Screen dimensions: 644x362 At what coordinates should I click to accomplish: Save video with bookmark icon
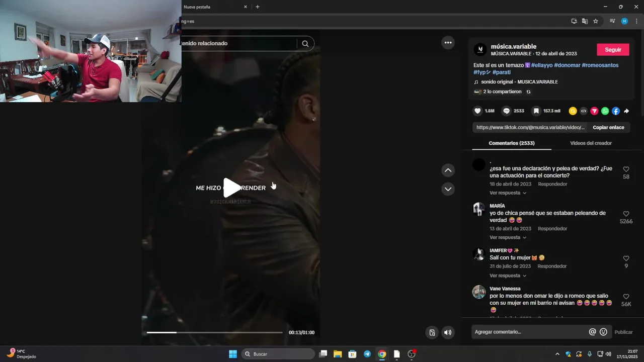point(536,111)
